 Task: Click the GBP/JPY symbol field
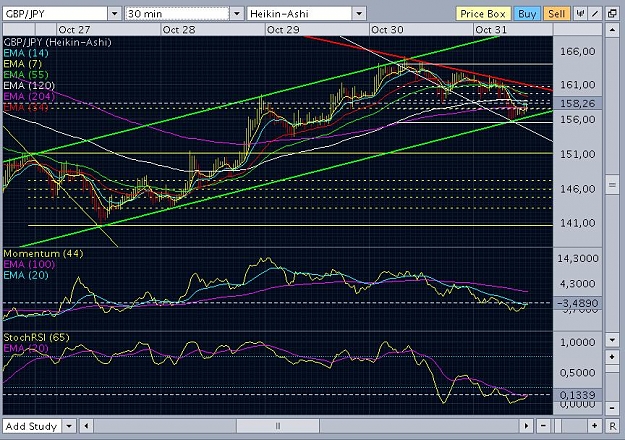[55, 14]
